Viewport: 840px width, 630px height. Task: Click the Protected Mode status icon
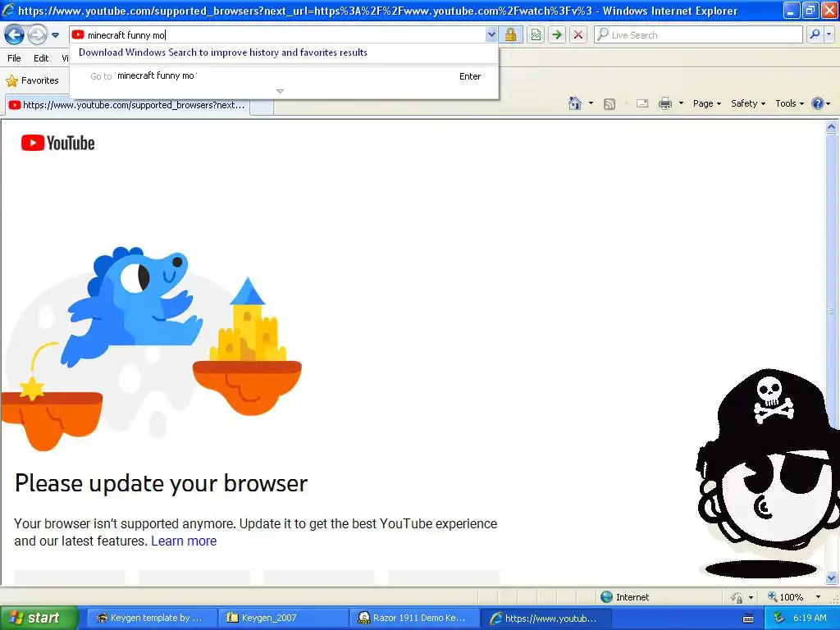click(x=737, y=597)
